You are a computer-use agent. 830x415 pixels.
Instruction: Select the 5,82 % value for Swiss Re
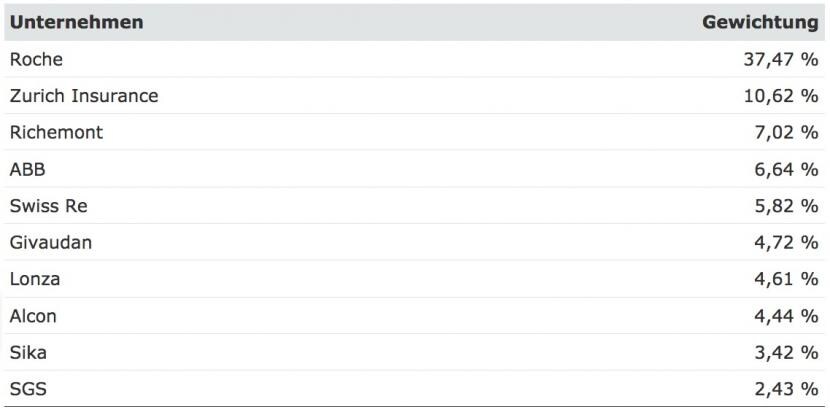[x=786, y=206]
